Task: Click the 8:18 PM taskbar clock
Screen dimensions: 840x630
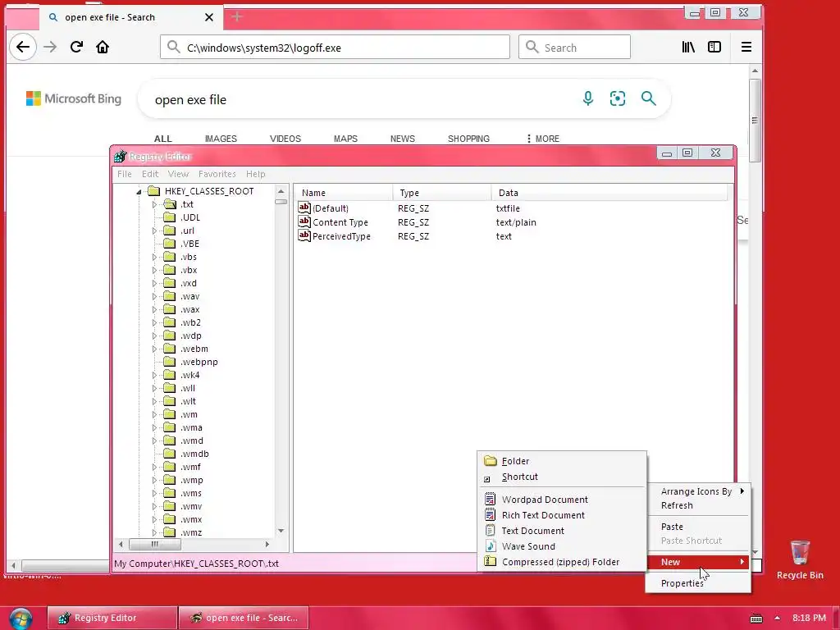Action: [809, 618]
